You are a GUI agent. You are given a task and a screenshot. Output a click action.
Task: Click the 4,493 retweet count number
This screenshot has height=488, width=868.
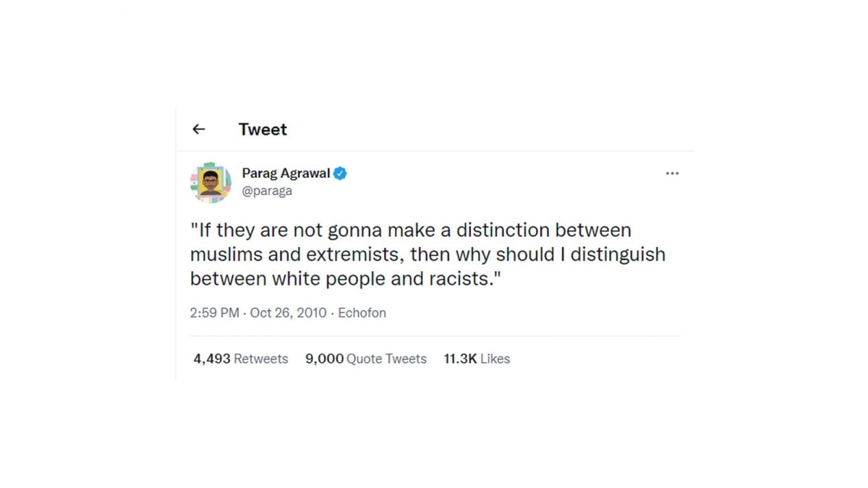tap(211, 359)
